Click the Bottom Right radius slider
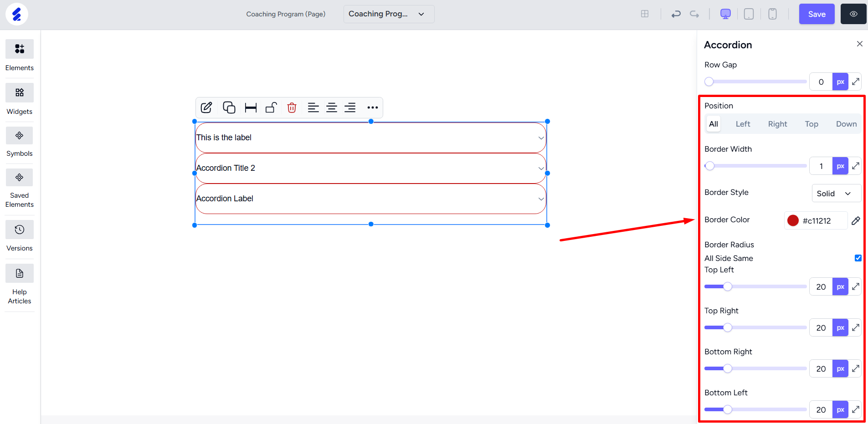 pyautogui.click(x=755, y=368)
